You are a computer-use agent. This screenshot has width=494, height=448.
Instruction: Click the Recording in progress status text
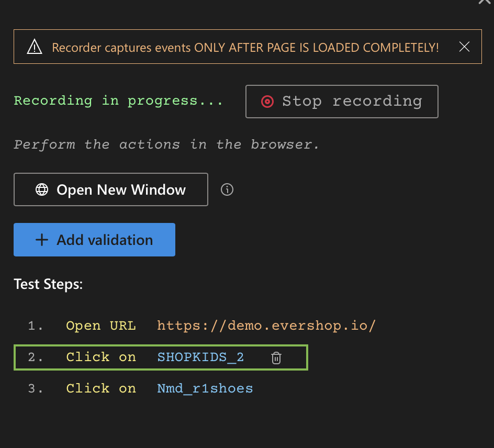click(x=118, y=100)
